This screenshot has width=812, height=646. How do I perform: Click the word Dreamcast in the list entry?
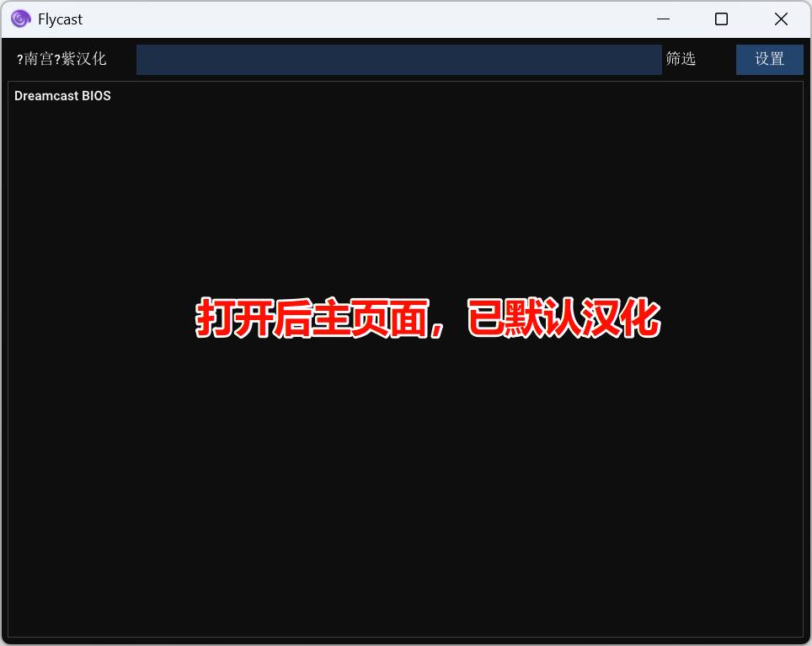click(46, 96)
